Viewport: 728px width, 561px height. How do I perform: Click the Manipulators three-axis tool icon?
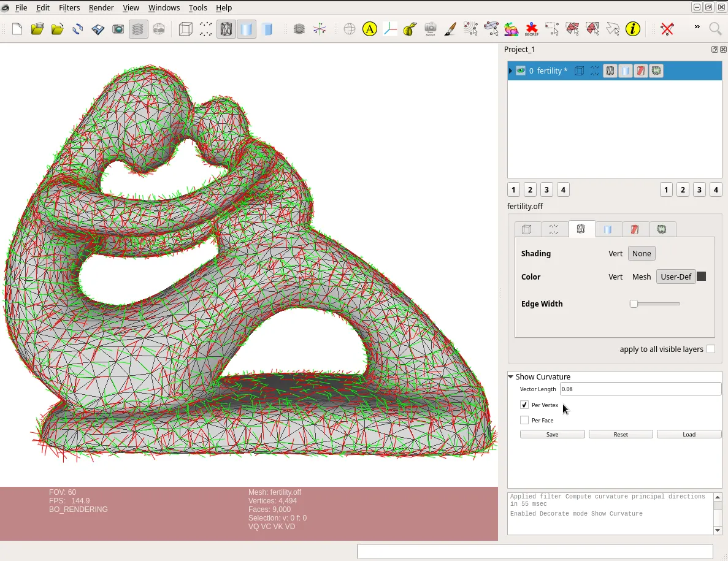pyautogui.click(x=390, y=29)
